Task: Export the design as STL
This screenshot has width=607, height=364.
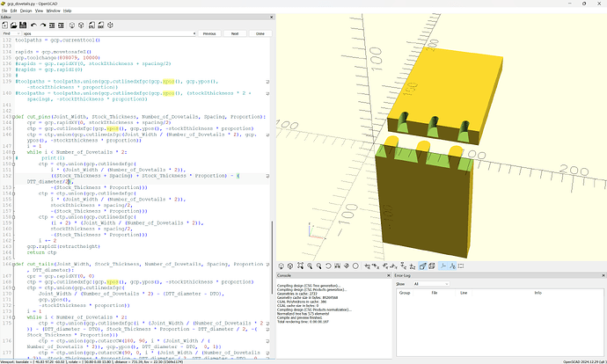Action: (91, 25)
